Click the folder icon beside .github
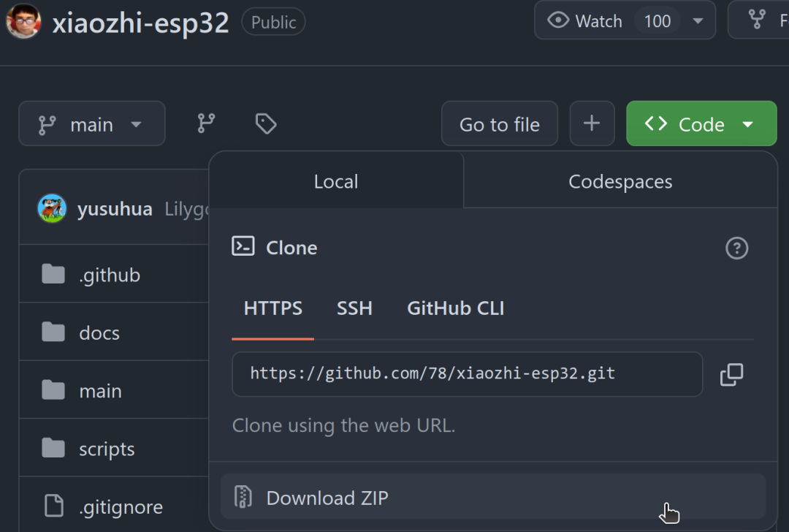The width and height of the screenshot is (789, 532). click(53, 274)
